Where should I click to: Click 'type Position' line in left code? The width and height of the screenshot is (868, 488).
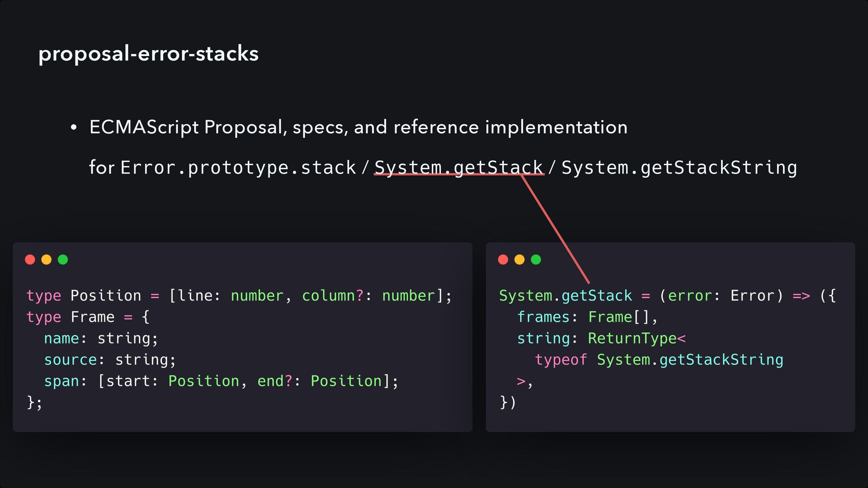(x=239, y=296)
